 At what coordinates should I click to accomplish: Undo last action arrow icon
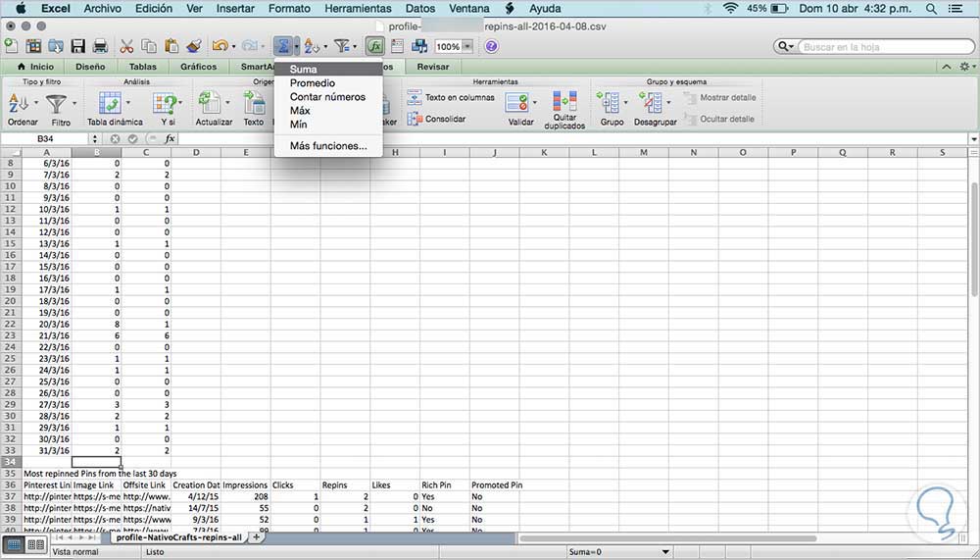click(x=220, y=46)
